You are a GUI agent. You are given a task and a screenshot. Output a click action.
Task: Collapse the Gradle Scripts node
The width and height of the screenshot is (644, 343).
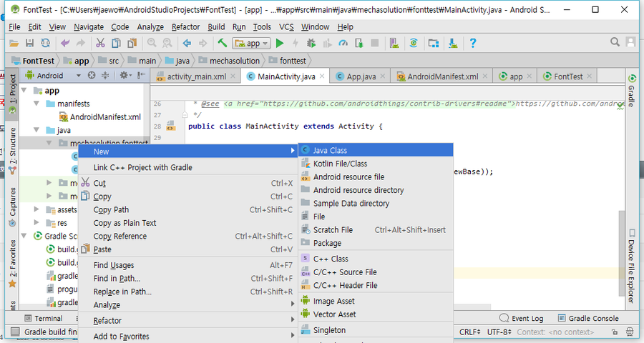tap(24, 236)
